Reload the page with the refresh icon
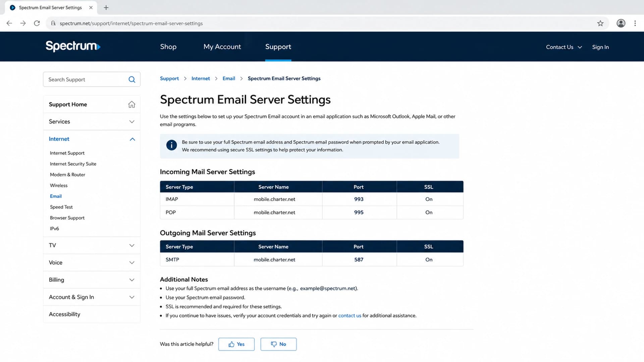Screen dimensions: 644x362 point(37,23)
